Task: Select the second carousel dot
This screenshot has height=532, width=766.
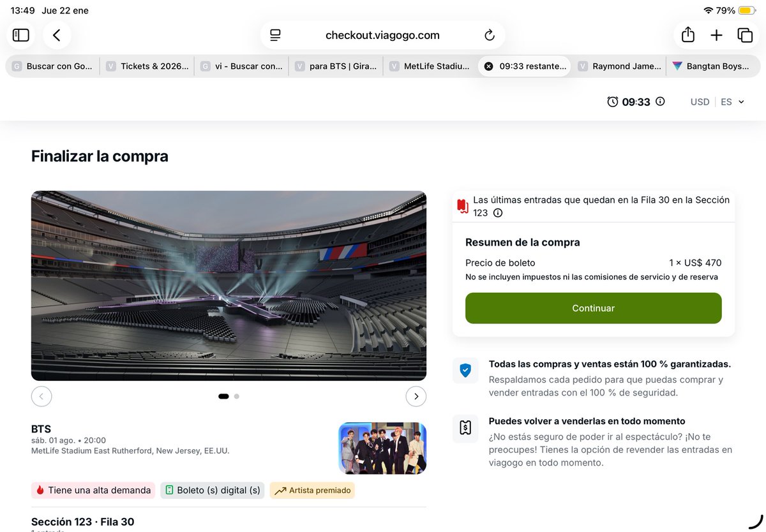Action: coord(237,396)
